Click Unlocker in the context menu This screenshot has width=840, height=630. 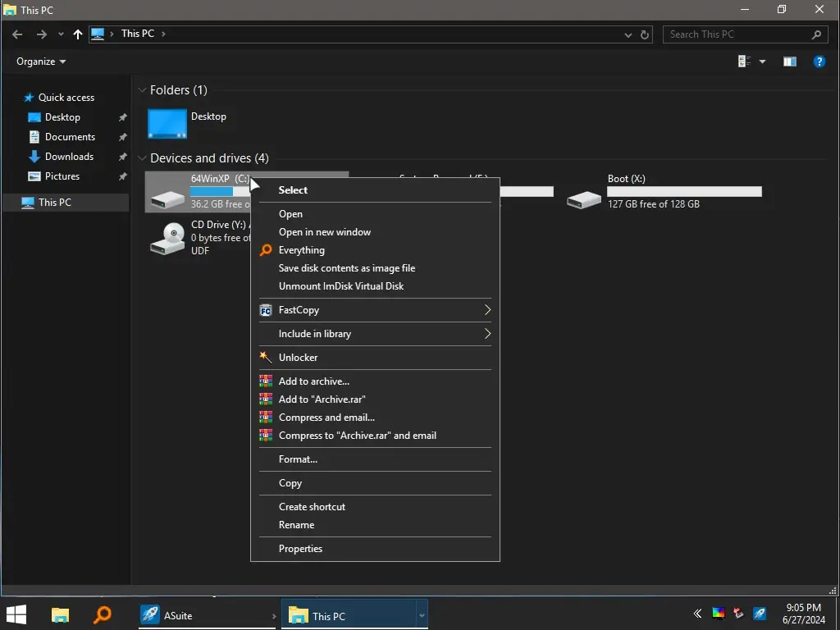[x=298, y=358]
